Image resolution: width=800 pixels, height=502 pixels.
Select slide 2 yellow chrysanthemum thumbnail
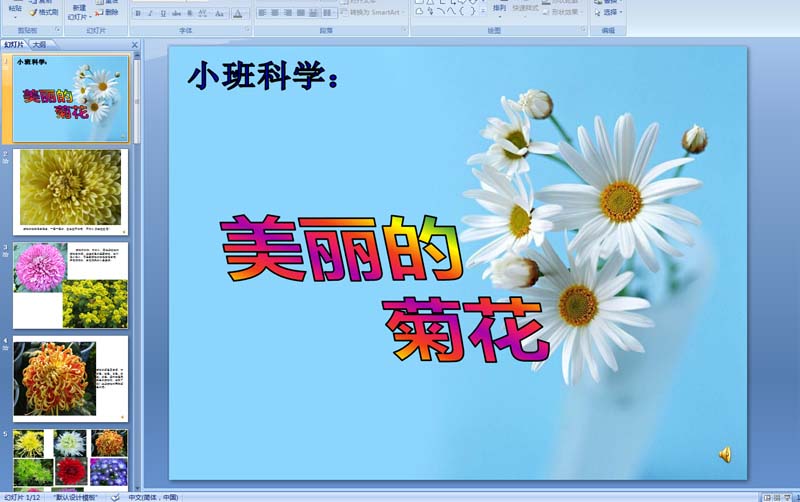coord(70,192)
